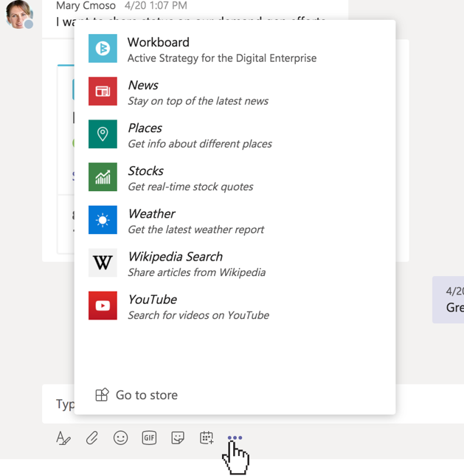The width and height of the screenshot is (464, 476).
Task: Click the message compose text box
Action: pos(63,404)
